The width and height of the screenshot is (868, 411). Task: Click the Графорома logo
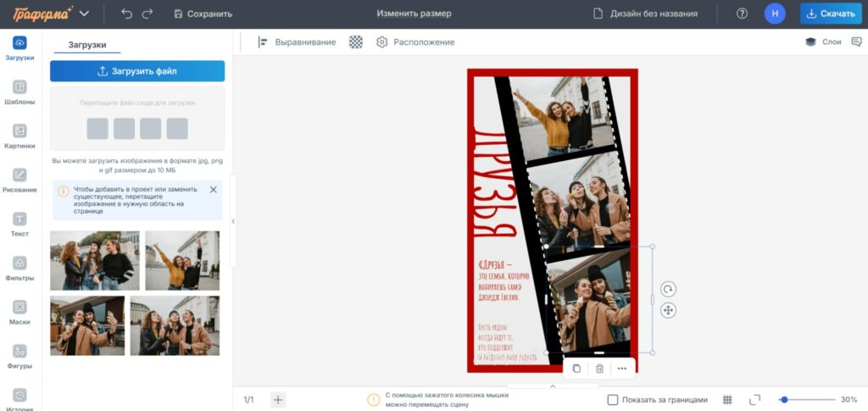[x=43, y=14]
